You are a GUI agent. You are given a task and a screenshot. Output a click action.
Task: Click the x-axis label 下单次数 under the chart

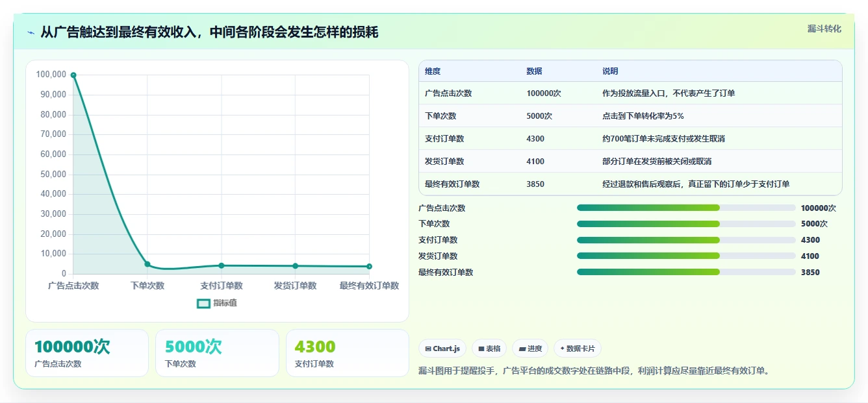(x=147, y=286)
